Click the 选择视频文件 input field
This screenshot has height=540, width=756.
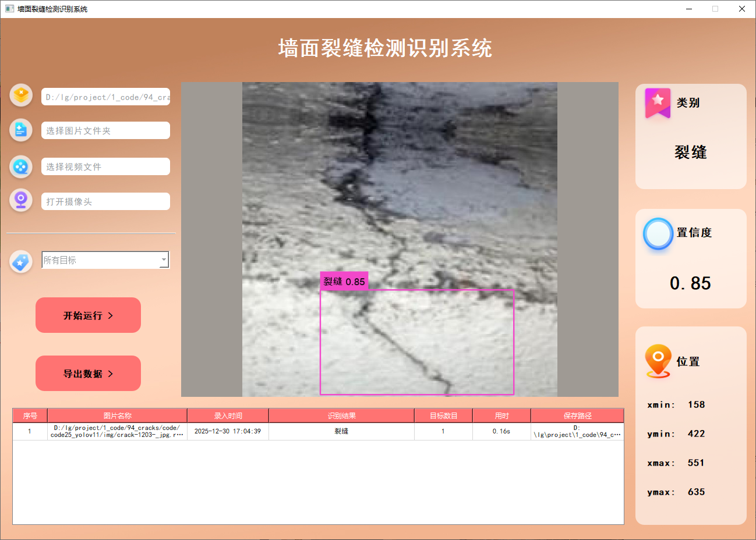(105, 166)
